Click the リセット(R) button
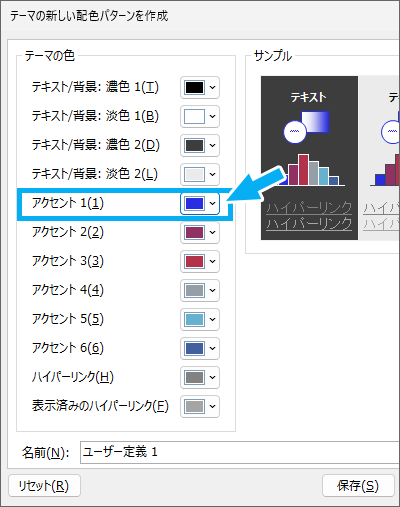Image resolution: width=400 pixels, height=507 pixels. pos(44,486)
